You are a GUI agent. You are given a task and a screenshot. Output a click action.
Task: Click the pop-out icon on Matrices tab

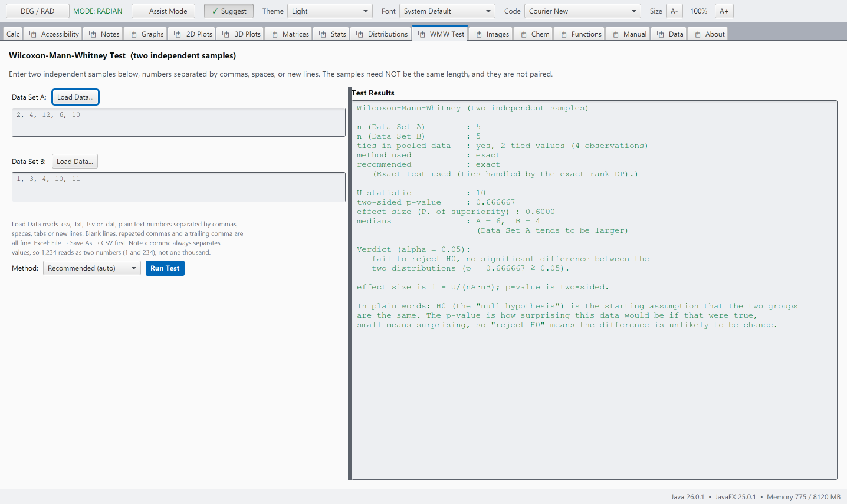click(274, 34)
